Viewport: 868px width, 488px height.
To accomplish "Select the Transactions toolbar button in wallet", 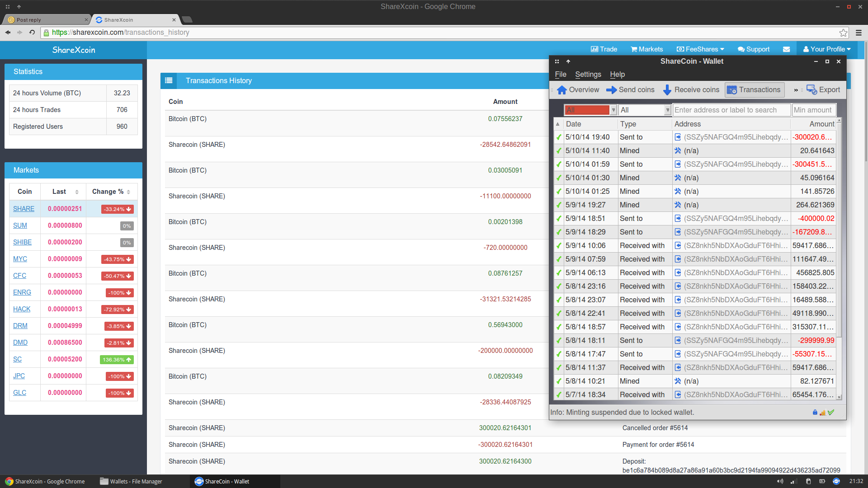I will click(754, 90).
